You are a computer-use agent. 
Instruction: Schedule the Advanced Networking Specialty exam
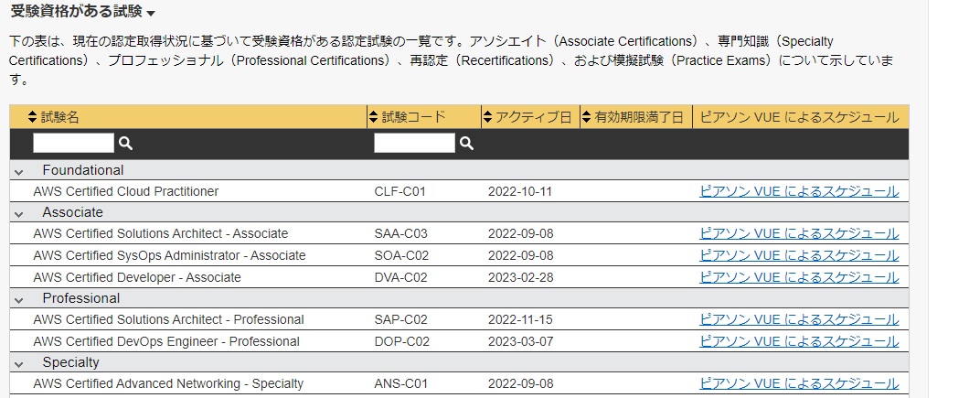799,383
